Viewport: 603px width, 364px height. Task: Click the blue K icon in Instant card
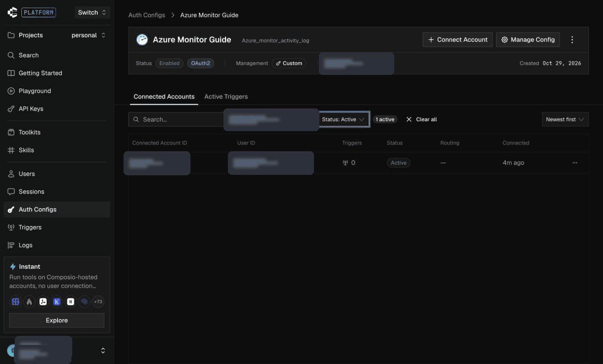click(57, 302)
